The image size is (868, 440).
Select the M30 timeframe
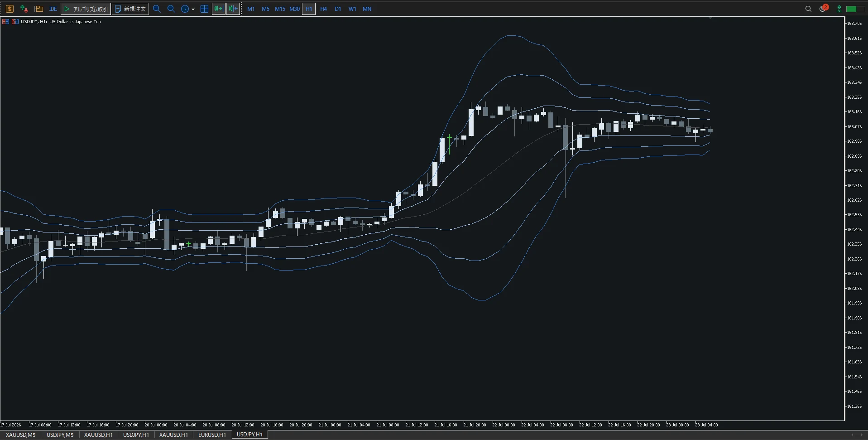click(x=294, y=9)
